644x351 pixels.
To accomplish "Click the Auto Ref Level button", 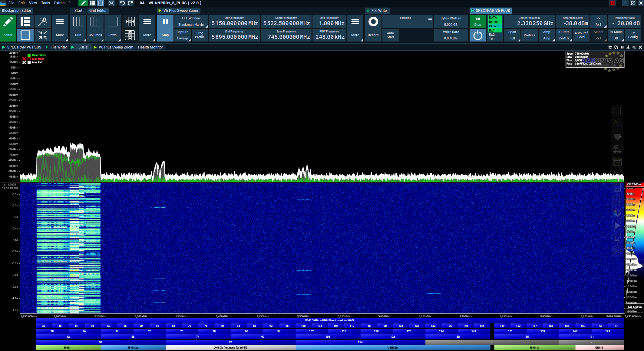I will tap(581, 35).
